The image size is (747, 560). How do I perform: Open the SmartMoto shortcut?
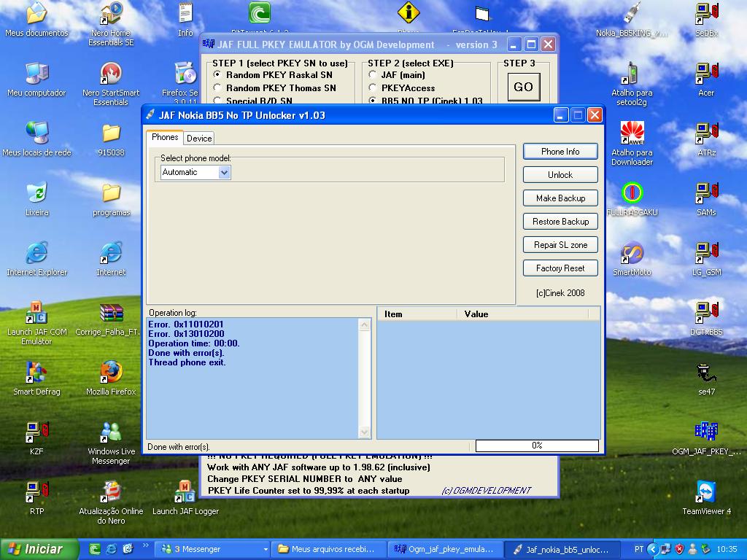tap(632, 259)
